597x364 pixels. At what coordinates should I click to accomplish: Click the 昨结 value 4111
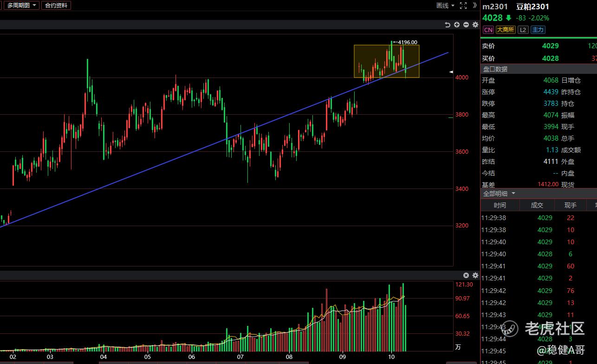coord(551,162)
